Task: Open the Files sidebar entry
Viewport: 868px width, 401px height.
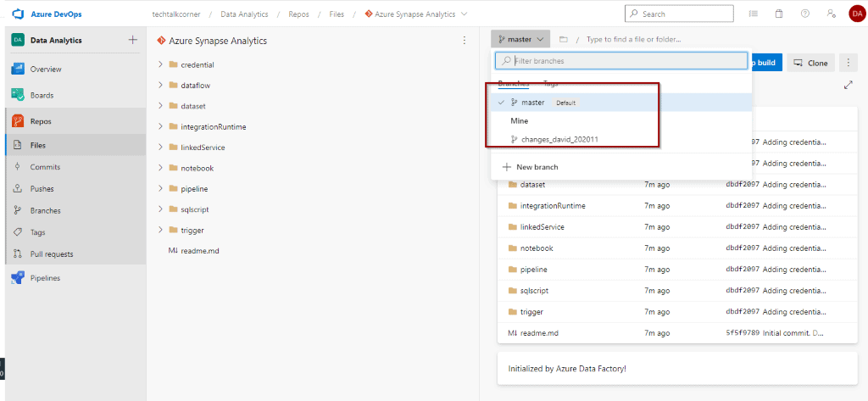Action: click(75, 146)
